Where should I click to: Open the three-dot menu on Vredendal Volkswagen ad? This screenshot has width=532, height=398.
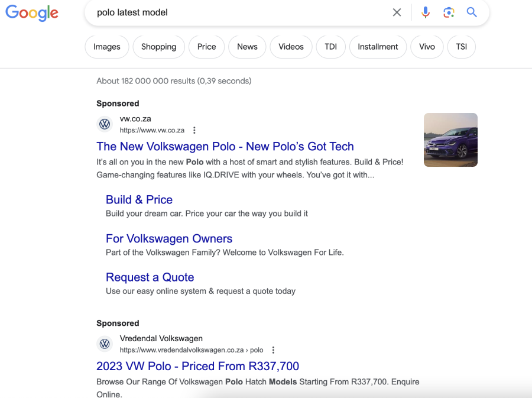[x=273, y=350]
